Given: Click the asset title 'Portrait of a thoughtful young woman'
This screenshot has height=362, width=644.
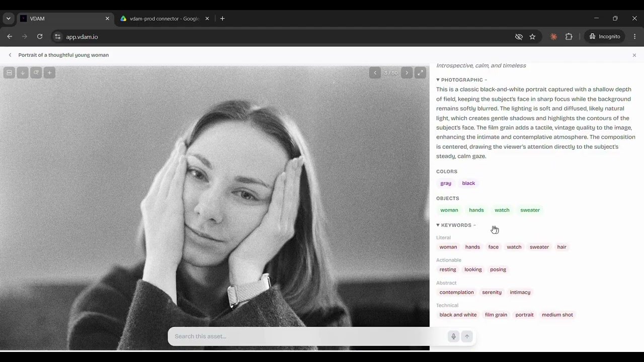Looking at the screenshot, I should pyautogui.click(x=63, y=55).
